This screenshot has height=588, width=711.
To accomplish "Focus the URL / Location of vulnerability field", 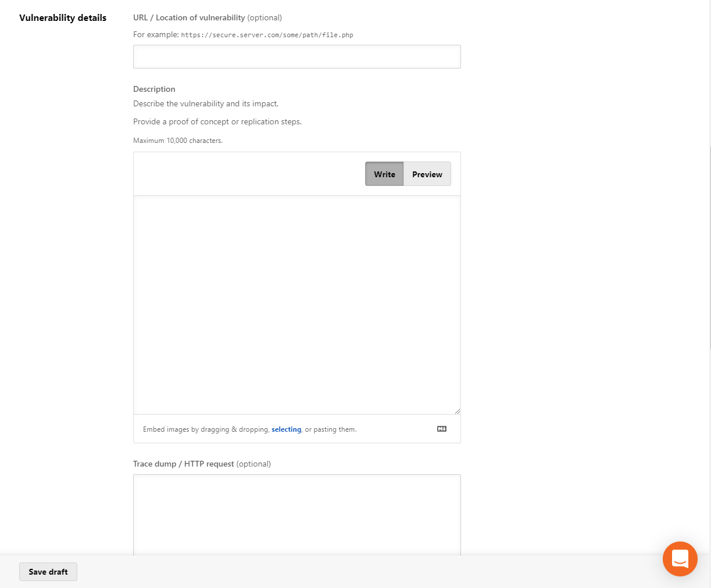I will click(297, 57).
